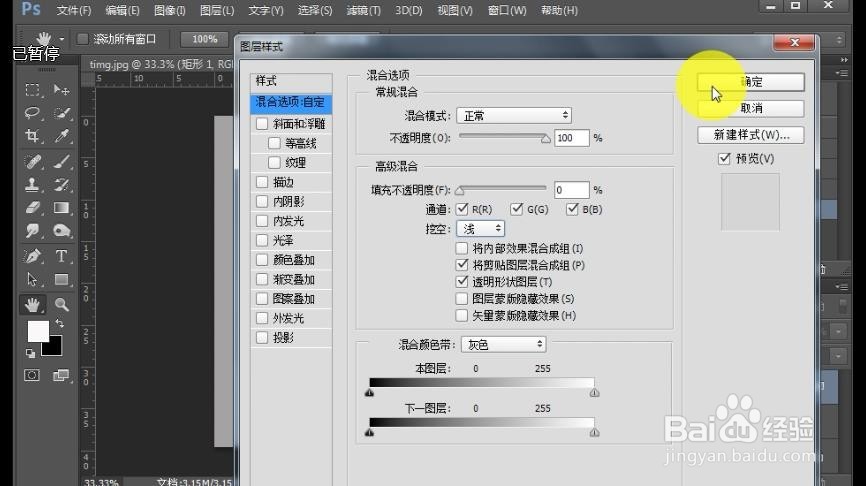Screen dimensions: 866x486
Task: Click the 取消 button
Action: pyautogui.click(x=751, y=109)
